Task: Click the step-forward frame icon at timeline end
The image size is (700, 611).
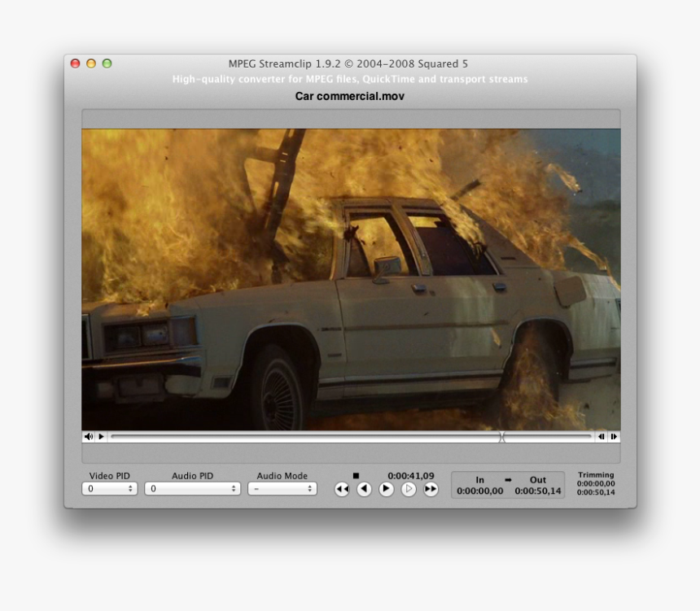Action: pos(614,437)
